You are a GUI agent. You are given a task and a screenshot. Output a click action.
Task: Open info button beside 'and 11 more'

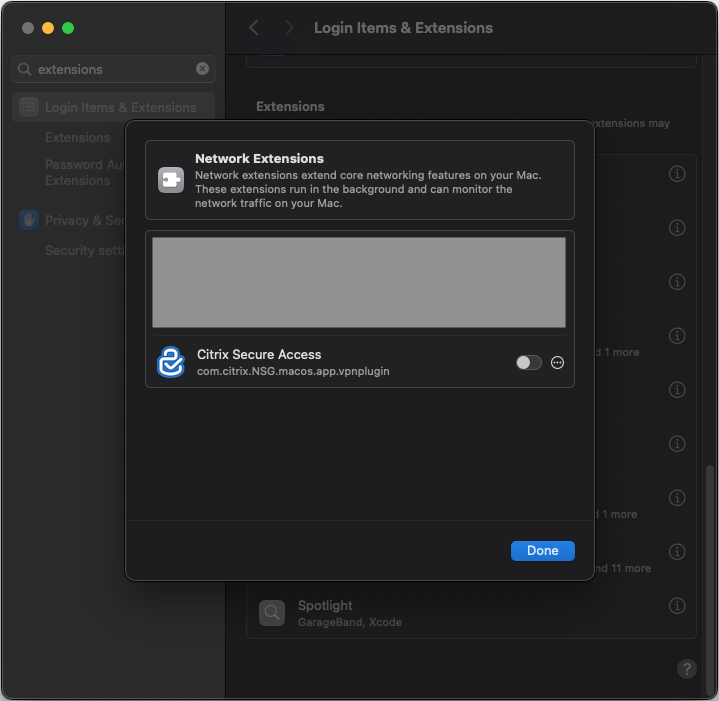(x=677, y=552)
